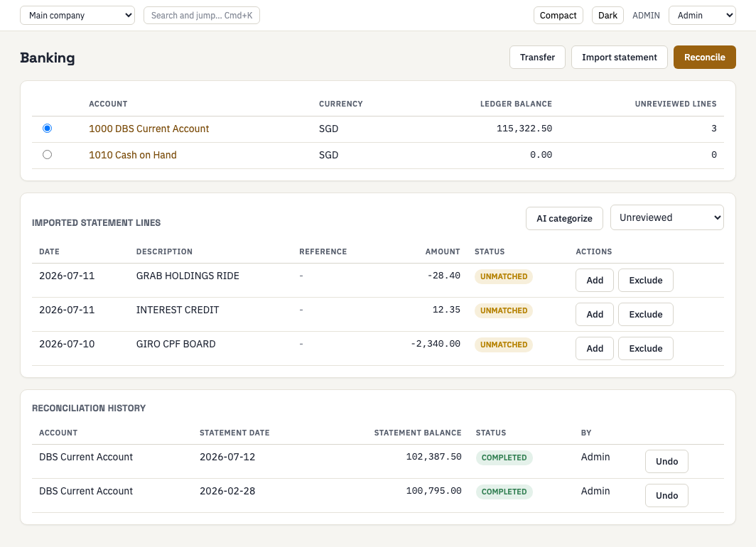
Task: Click the Transfer button
Action: tap(537, 58)
